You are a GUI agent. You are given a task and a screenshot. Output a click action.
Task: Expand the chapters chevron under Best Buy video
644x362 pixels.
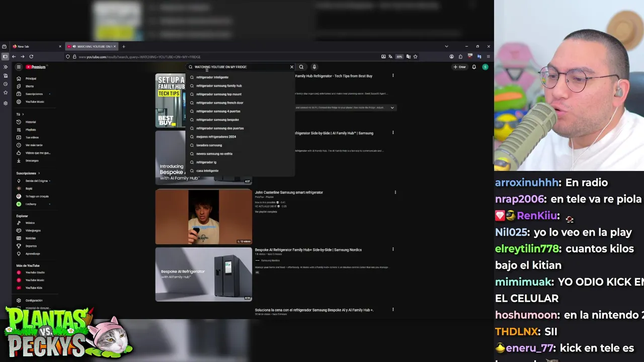click(392, 108)
